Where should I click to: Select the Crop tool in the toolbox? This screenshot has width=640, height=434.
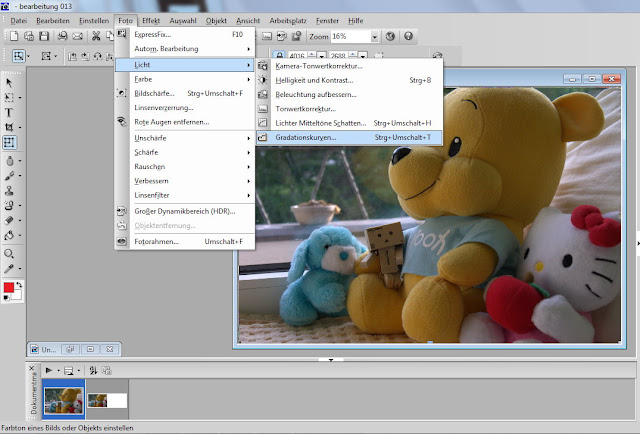[9, 128]
